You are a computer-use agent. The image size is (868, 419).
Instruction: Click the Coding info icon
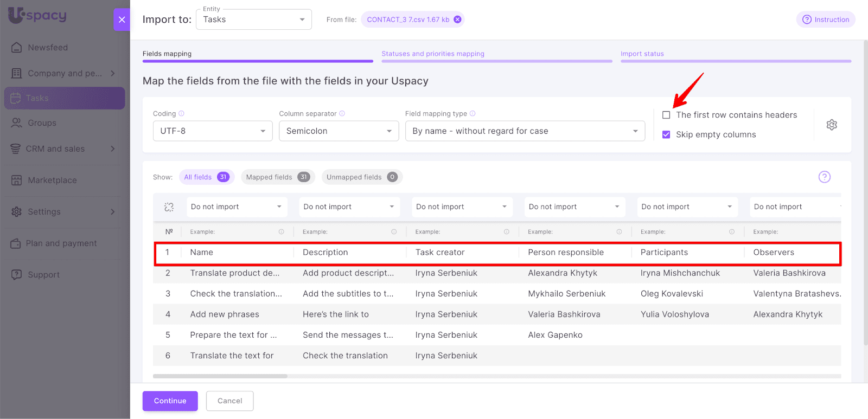[182, 114]
